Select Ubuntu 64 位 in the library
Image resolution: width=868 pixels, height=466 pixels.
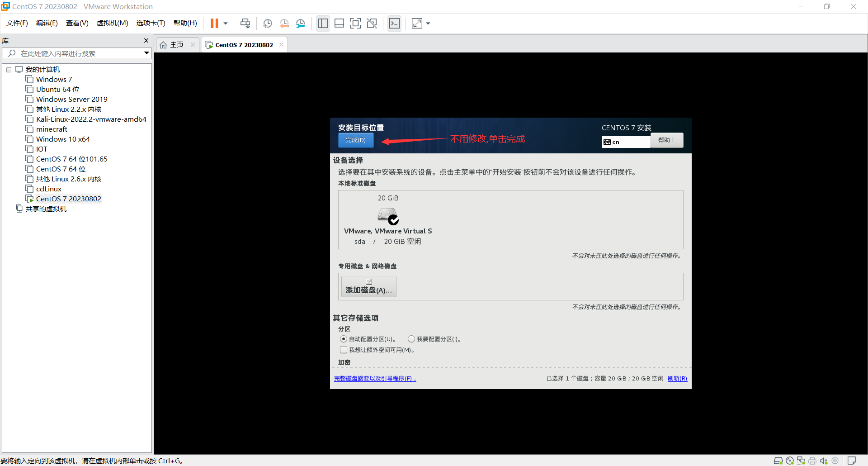pyautogui.click(x=57, y=90)
